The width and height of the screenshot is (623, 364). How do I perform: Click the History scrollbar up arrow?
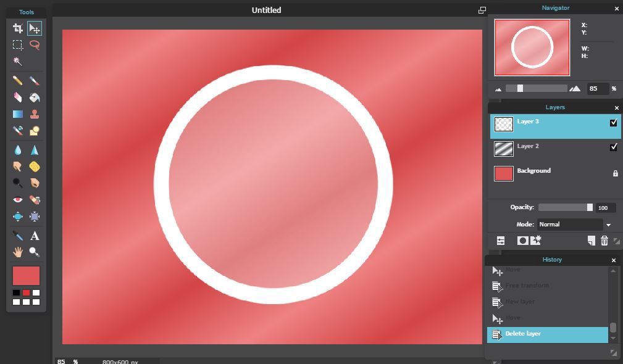point(613,271)
